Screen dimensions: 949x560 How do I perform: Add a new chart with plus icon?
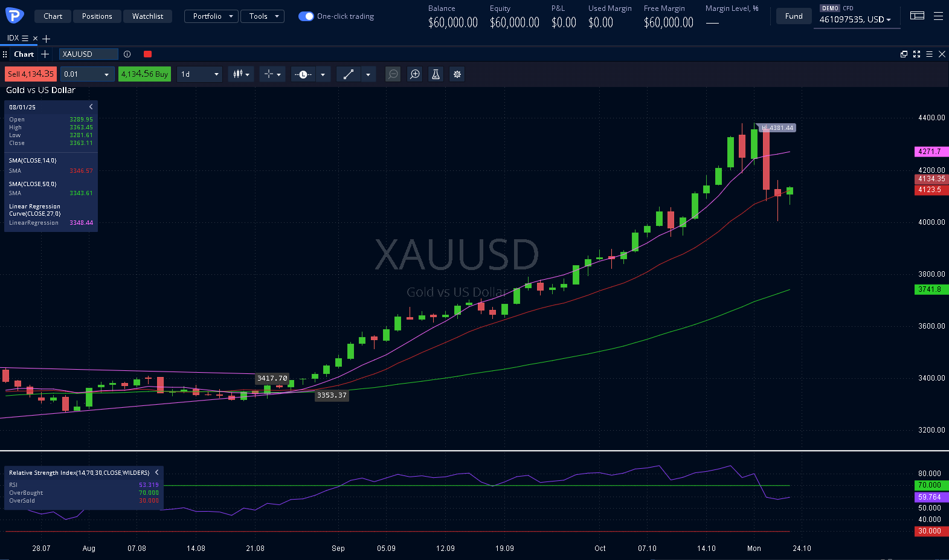pyautogui.click(x=45, y=54)
